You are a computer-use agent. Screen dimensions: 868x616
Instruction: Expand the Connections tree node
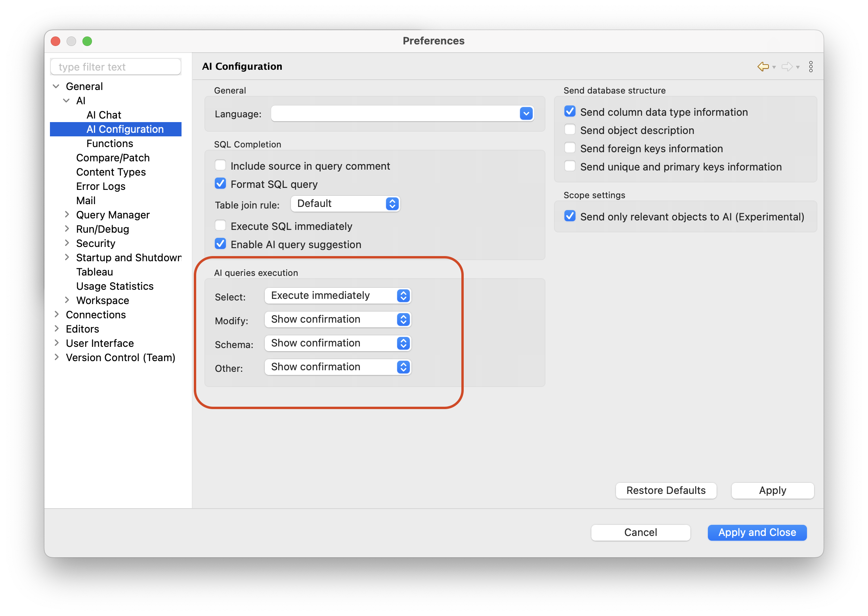[57, 314]
